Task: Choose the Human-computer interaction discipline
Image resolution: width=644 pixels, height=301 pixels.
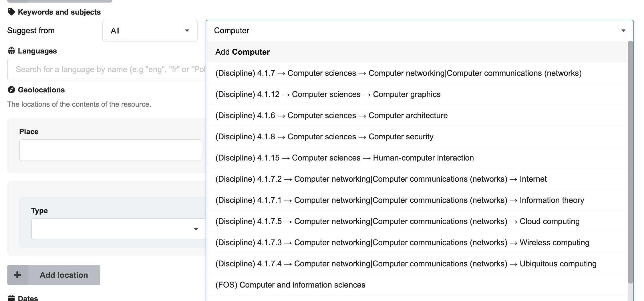Action: [344, 158]
